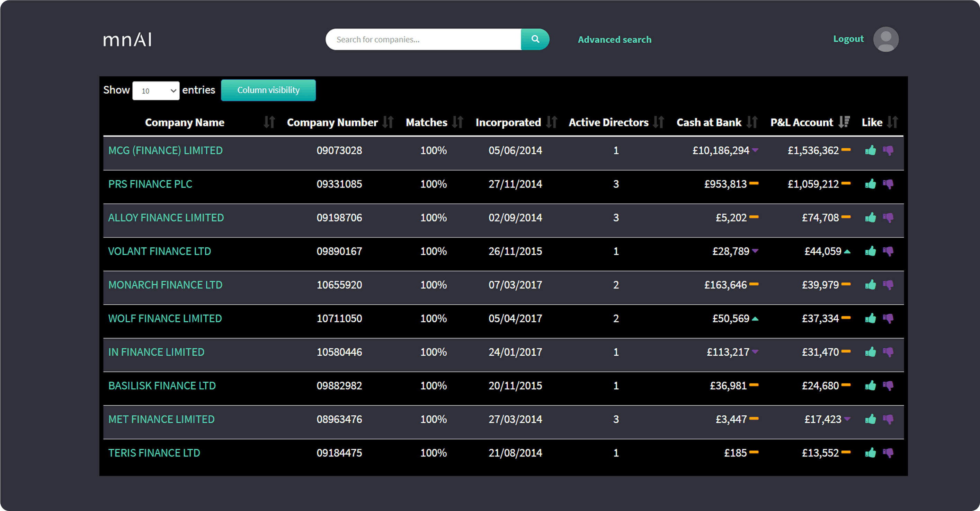980x511 pixels.
Task: Dislike WOLF FINANCE LIMITED row
Action: point(888,319)
